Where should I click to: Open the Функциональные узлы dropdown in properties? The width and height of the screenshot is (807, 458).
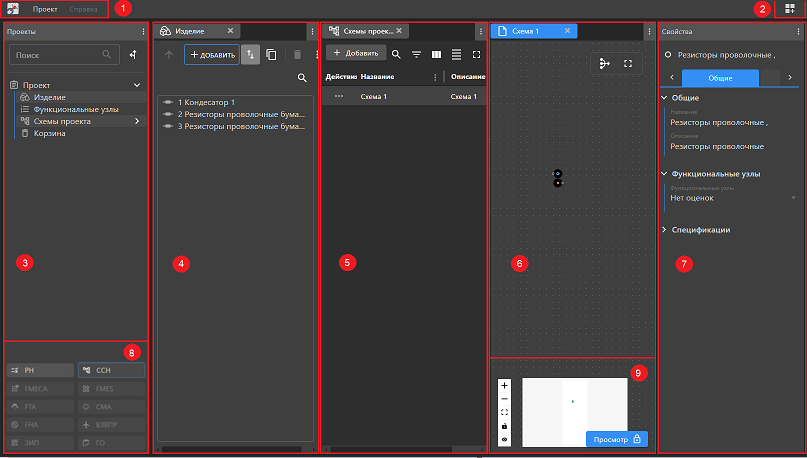794,198
